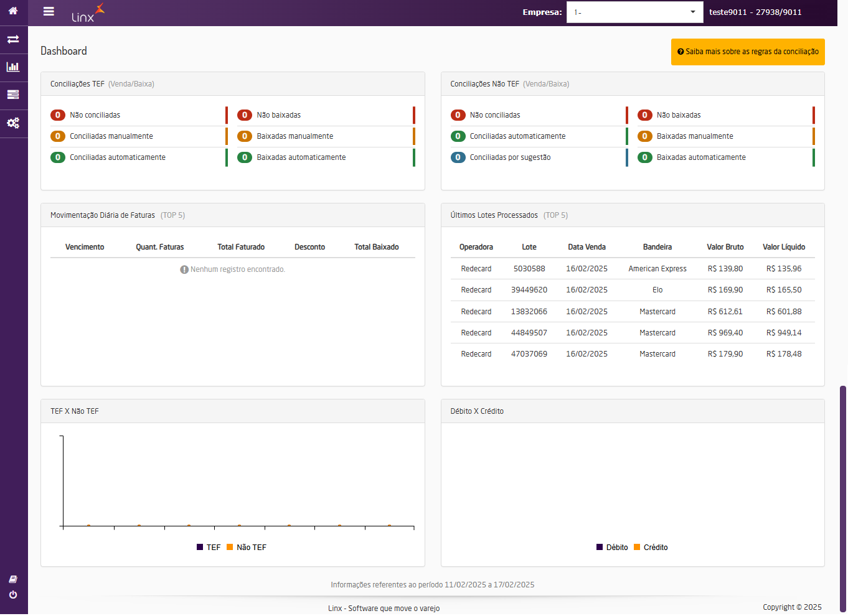Select lote 5030588
Viewport: 848px width, 616px height.
(x=529, y=269)
